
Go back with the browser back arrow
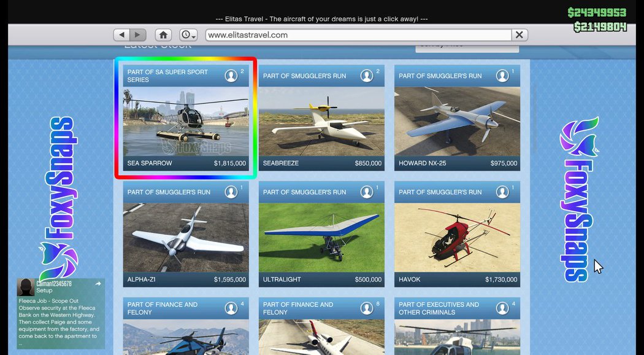[121, 35]
